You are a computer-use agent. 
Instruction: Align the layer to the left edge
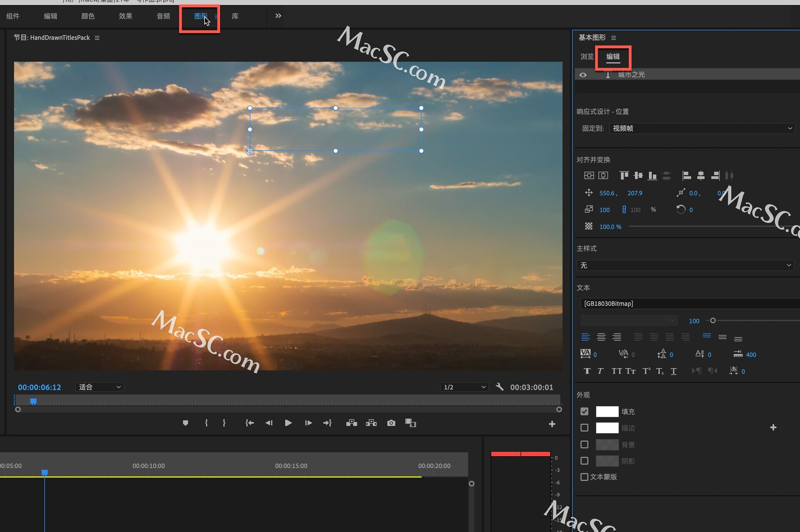tap(687, 175)
